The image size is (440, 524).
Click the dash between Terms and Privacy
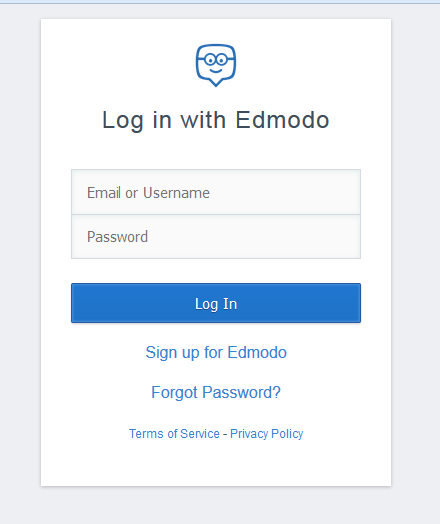point(225,434)
